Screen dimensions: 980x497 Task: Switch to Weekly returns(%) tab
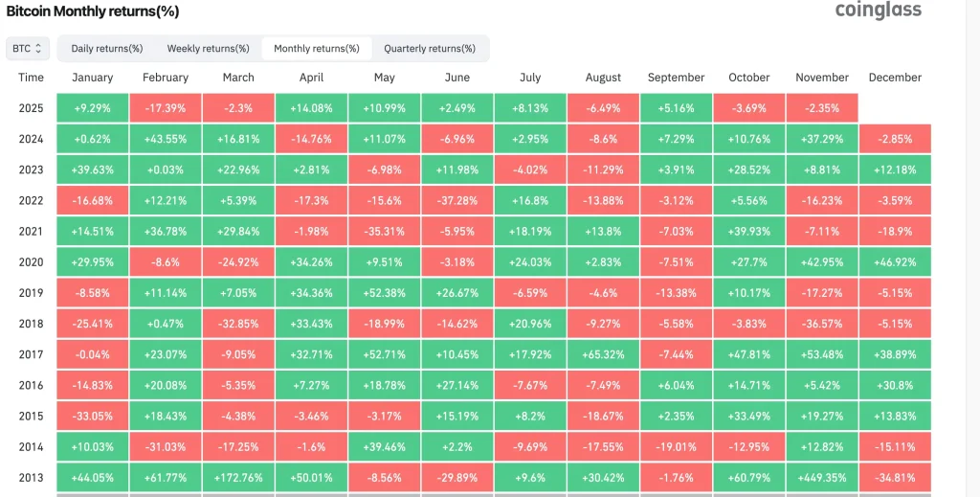tap(208, 48)
